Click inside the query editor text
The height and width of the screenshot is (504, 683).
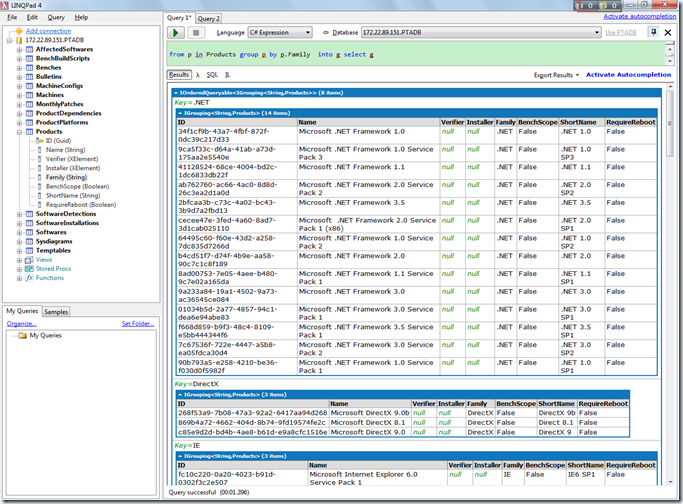pos(271,54)
